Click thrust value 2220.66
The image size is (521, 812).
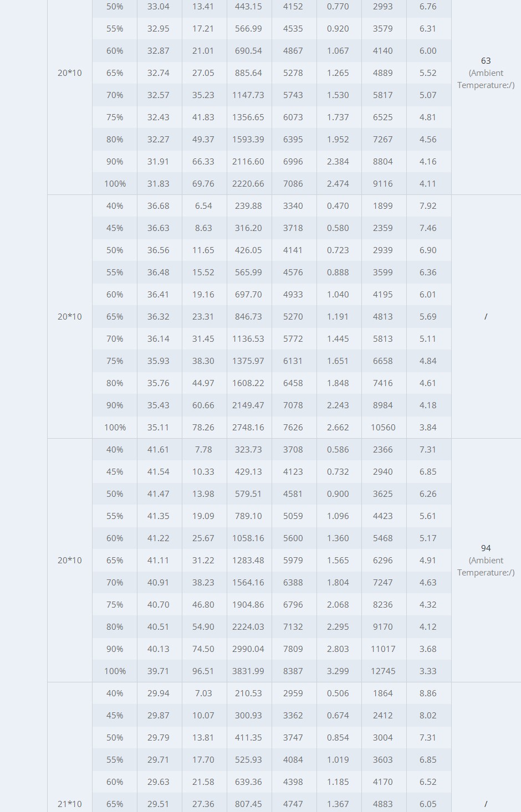(248, 184)
